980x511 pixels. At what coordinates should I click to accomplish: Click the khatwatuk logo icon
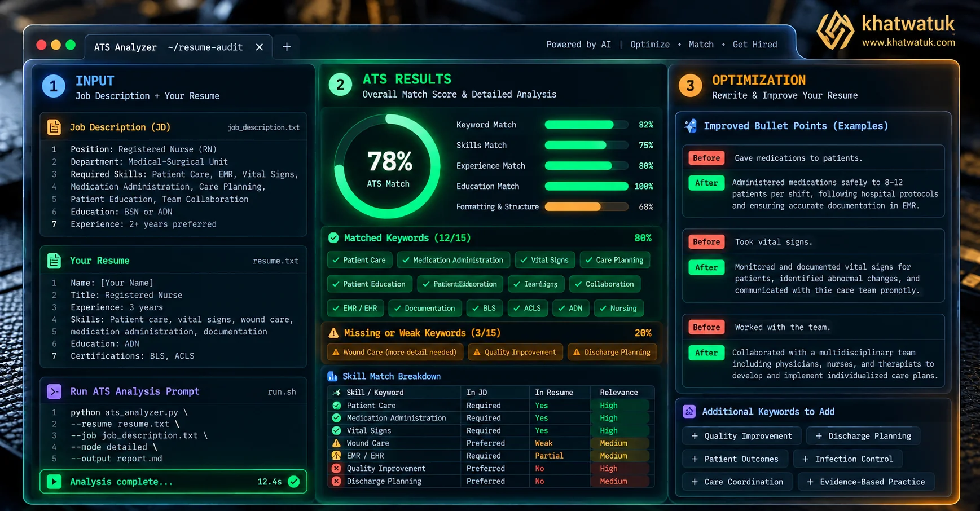pyautogui.click(x=836, y=30)
